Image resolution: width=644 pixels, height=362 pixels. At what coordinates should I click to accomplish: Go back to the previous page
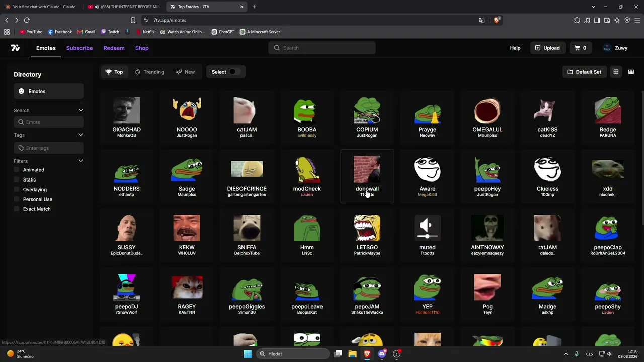coord(7,20)
